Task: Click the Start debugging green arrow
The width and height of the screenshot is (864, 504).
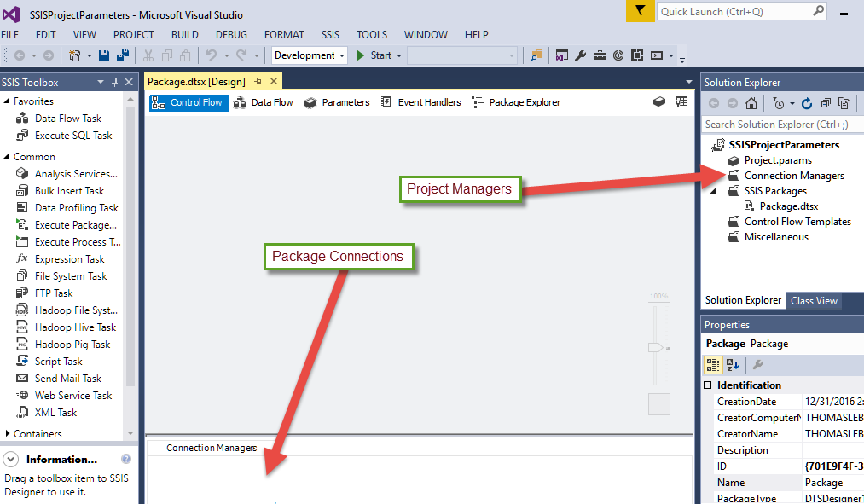Action: click(x=361, y=55)
